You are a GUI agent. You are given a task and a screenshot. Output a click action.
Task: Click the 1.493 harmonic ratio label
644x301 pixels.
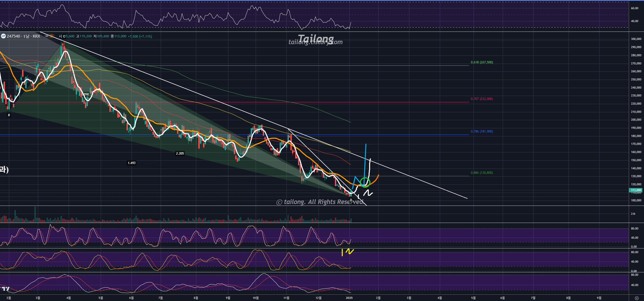pyautogui.click(x=132, y=163)
